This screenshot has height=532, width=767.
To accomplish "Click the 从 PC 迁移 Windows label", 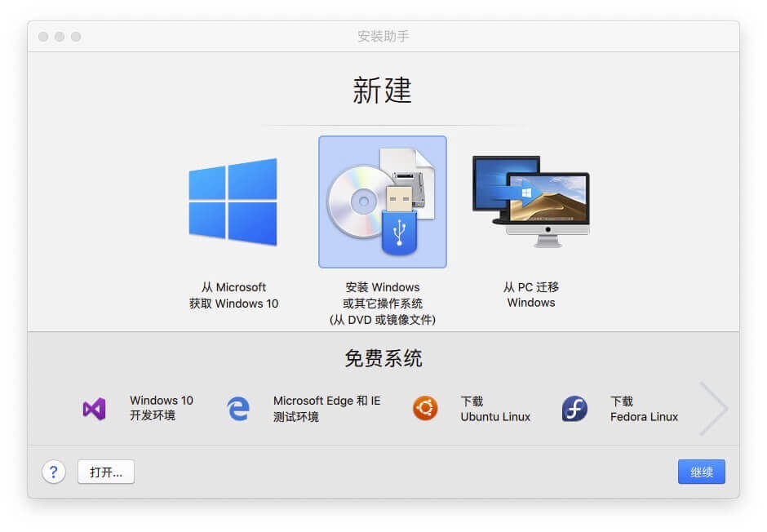I will (531, 295).
